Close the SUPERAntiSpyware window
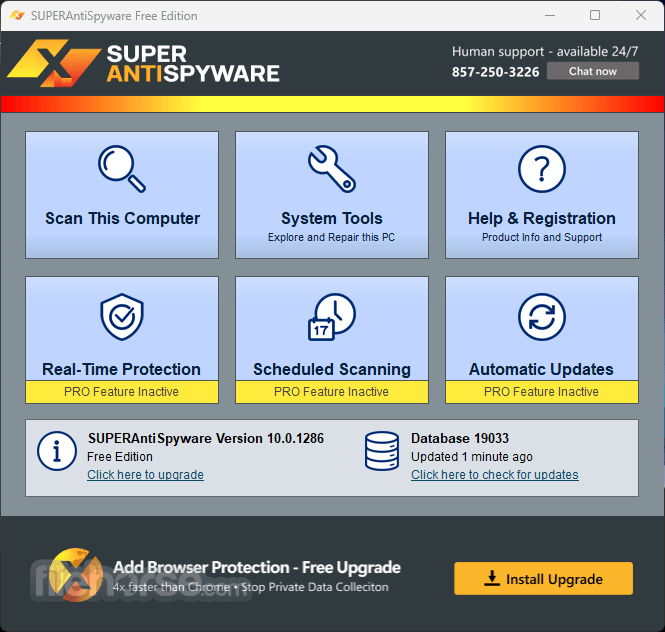Screen dimensions: 665x632 [x=641, y=16]
